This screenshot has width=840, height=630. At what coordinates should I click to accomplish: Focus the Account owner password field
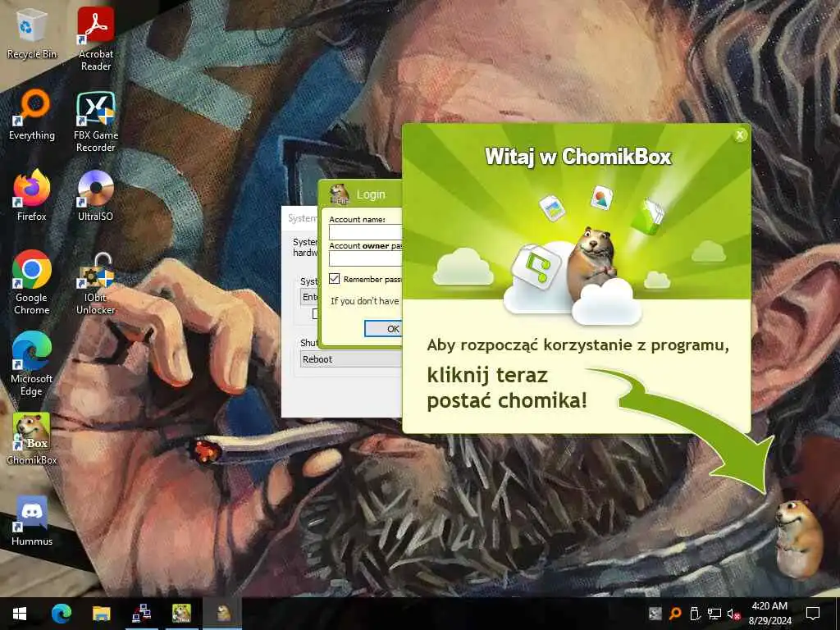pos(365,258)
